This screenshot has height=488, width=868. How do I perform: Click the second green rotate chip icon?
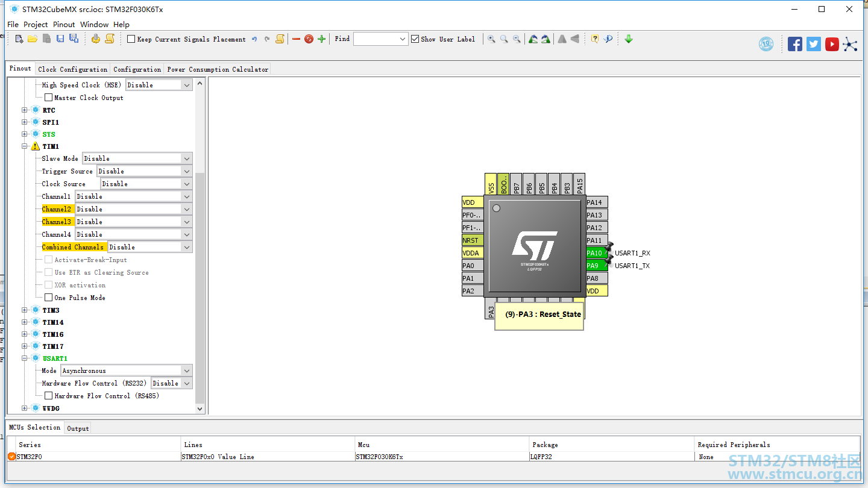pyautogui.click(x=546, y=39)
